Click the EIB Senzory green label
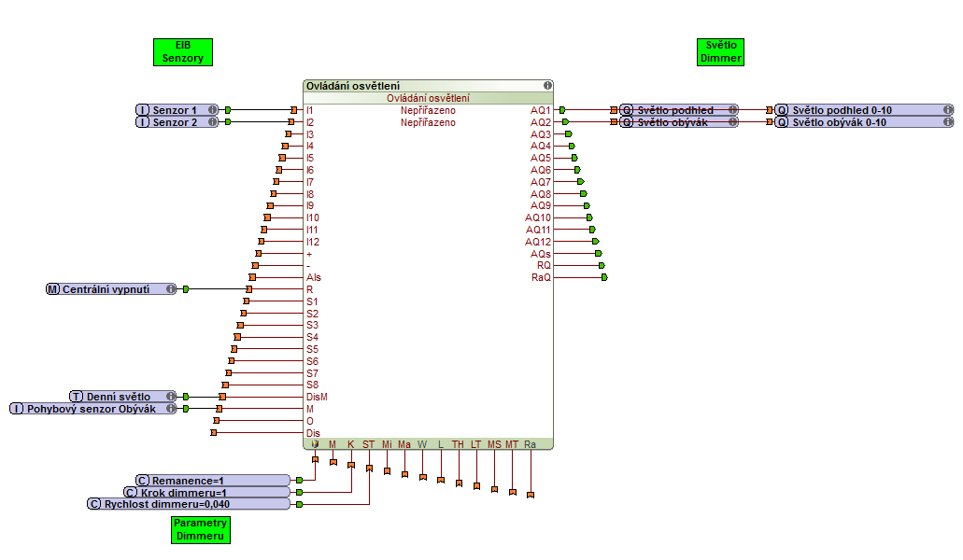Viewport: 963px width, 560px height. (183, 52)
